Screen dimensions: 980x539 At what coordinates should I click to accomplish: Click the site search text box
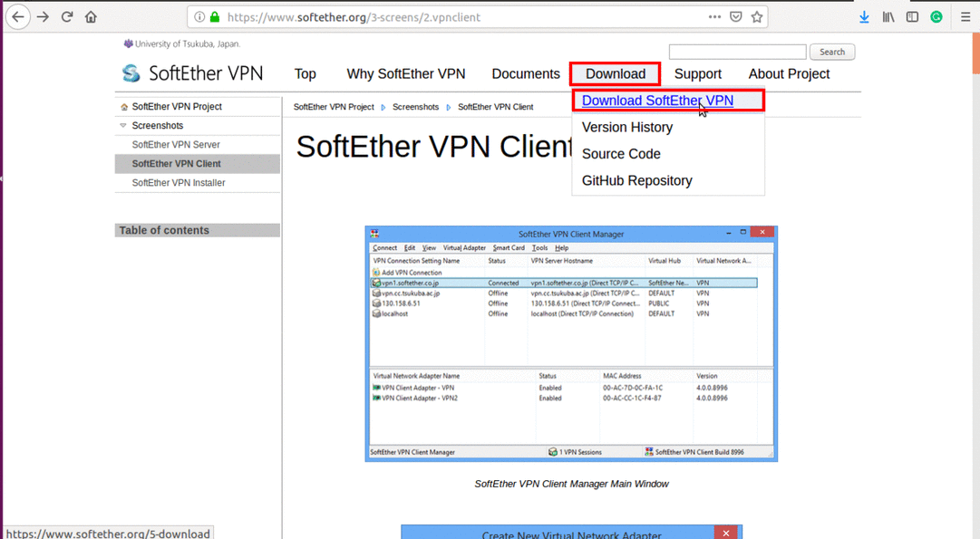pos(738,52)
